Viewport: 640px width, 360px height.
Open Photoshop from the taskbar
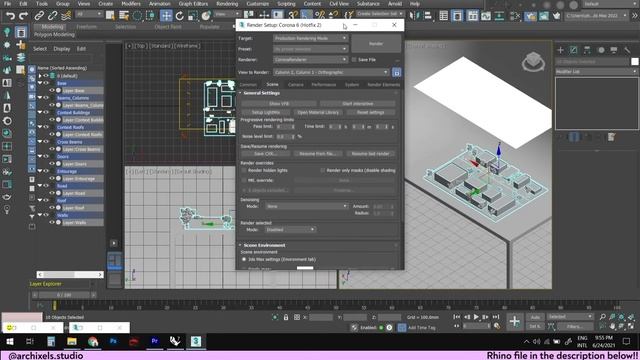point(113,341)
